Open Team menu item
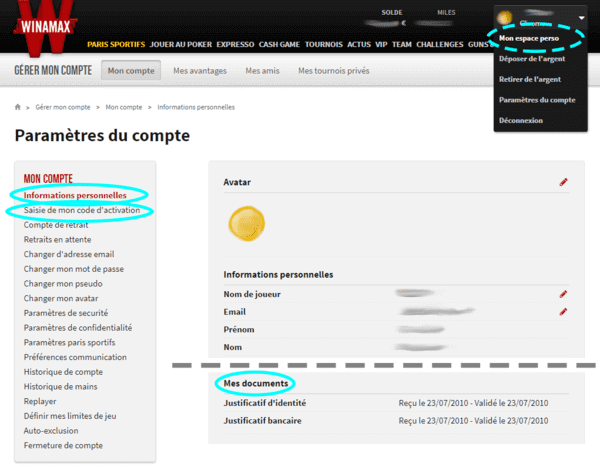 (x=402, y=44)
